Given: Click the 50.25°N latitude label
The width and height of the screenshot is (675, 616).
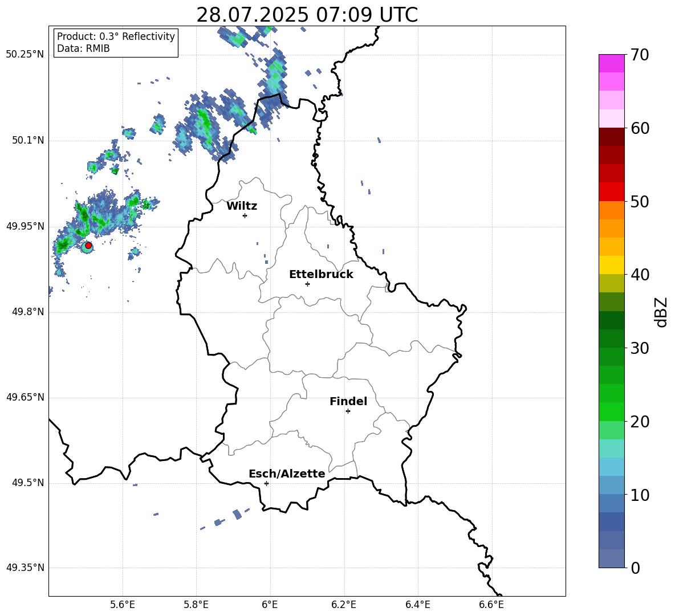Looking at the screenshot, I should [25, 55].
